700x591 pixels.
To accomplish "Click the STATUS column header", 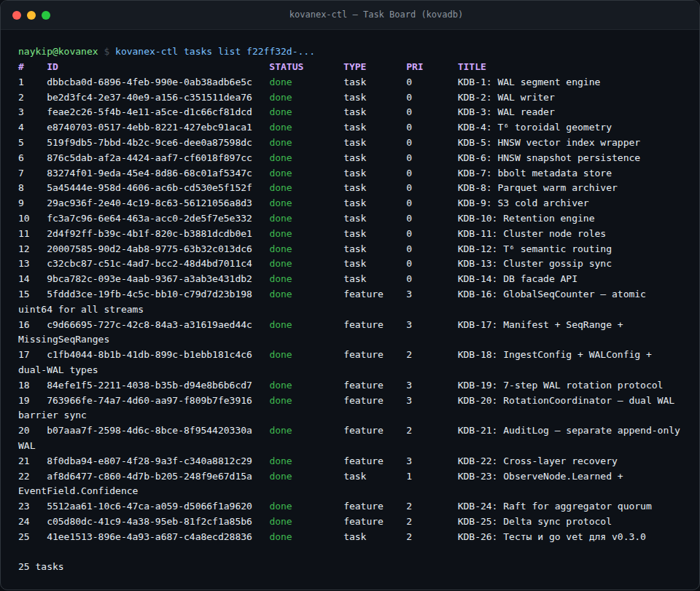I will click(x=287, y=66).
